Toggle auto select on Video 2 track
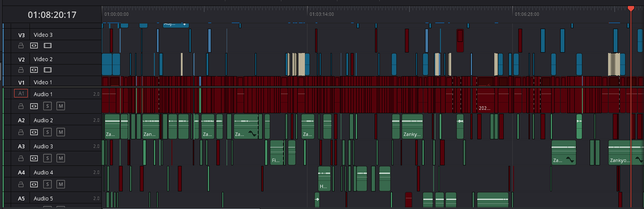 click(x=34, y=70)
